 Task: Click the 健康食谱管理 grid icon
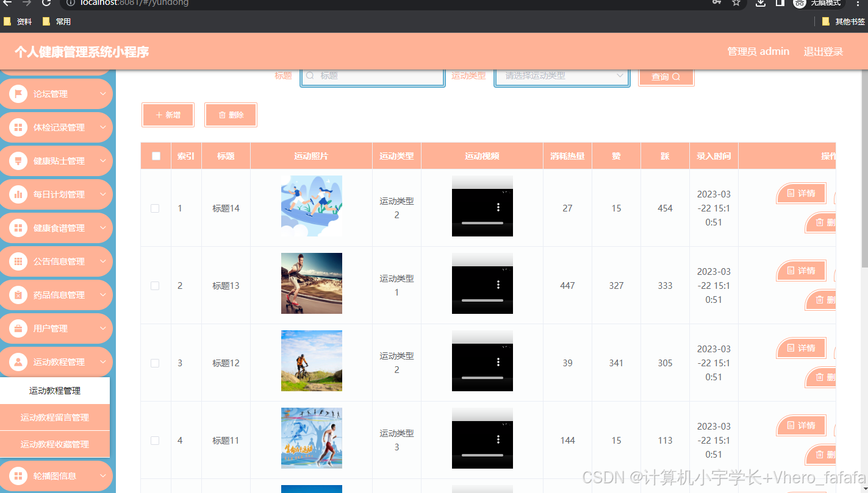pos(18,228)
